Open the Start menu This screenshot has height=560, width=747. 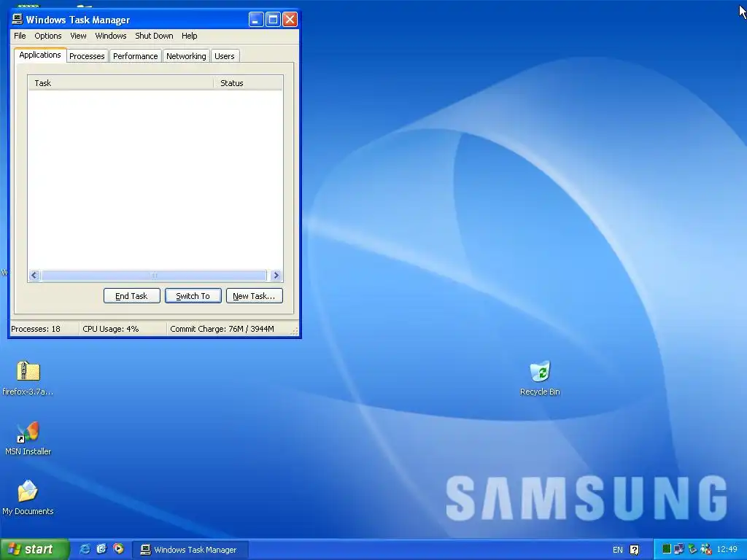(x=35, y=549)
